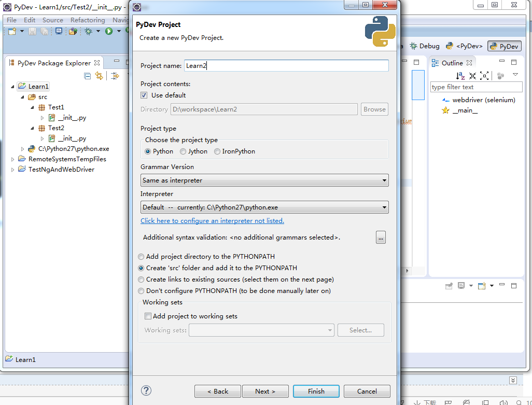Image resolution: width=532 pixels, height=405 pixels.
Task: Click the green Run button icon
Action: click(108, 31)
